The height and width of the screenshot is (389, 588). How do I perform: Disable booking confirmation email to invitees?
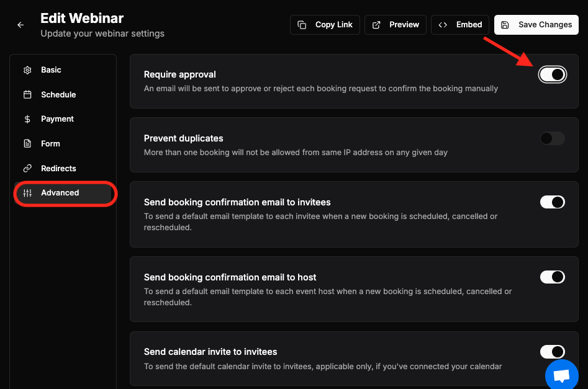click(x=553, y=202)
